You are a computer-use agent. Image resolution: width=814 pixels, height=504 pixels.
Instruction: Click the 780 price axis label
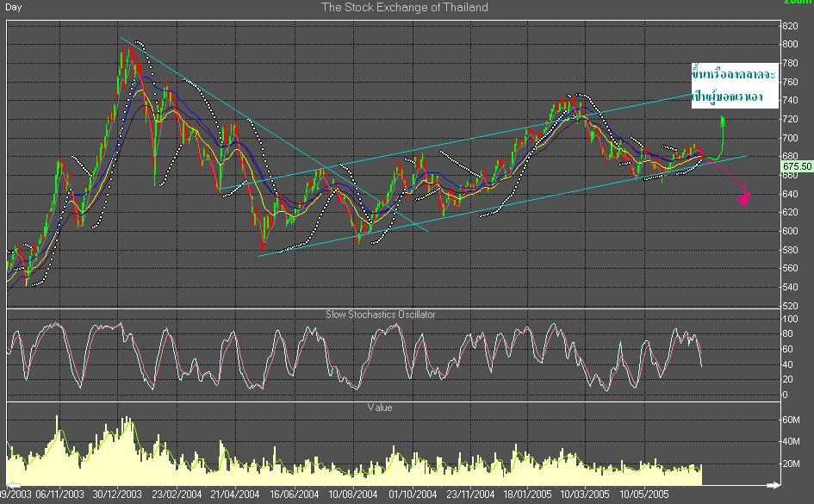click(790, 64)
